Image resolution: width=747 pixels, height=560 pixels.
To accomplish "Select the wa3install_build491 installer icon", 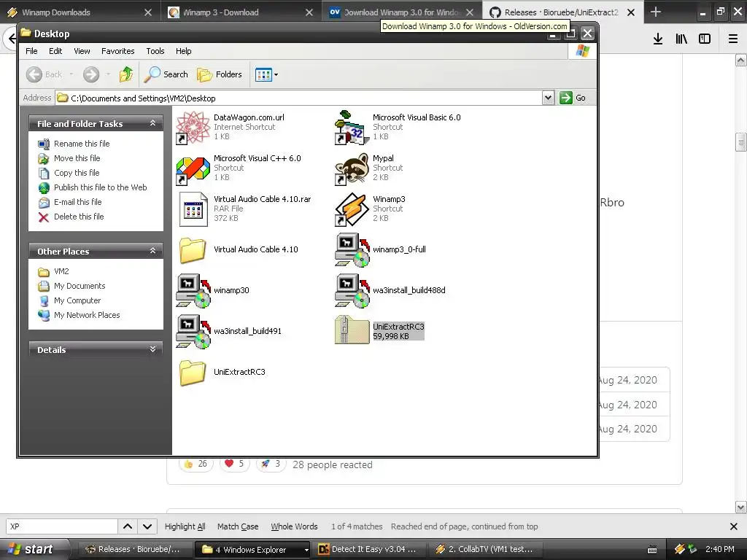I will pos(193,332).
